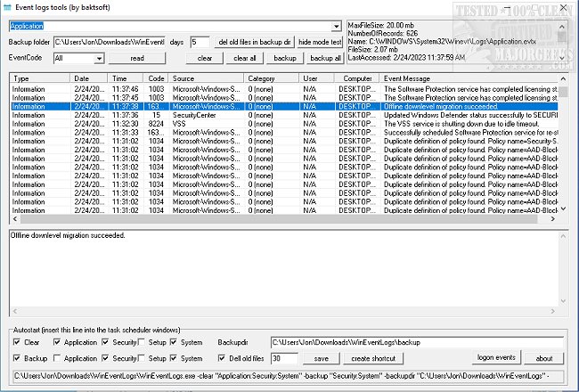The height and width of the screenshot is (392, 579).
Task: Click the log info panel scroll down arrow
Action: pyautogui.click(x=562, y=58)
